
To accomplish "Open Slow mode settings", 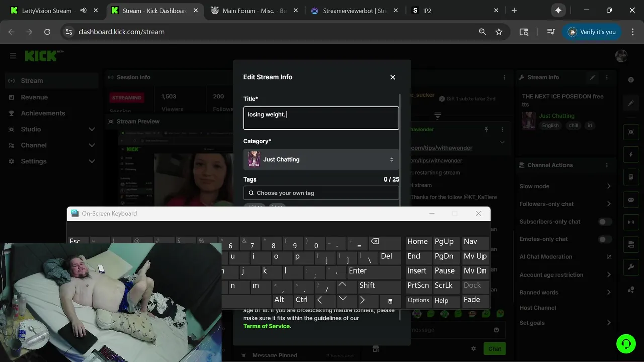I will pyautogui.click(x=566, y=186).
